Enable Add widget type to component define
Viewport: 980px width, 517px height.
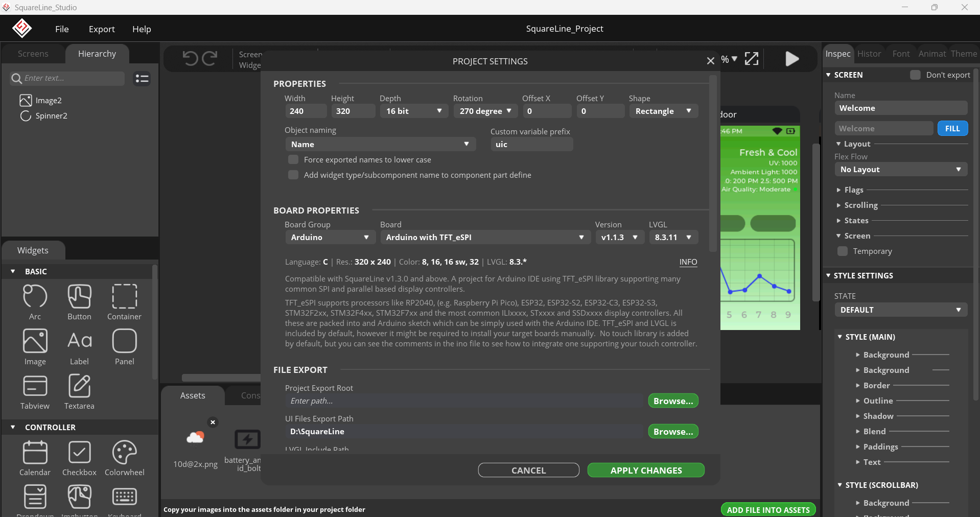293,175
